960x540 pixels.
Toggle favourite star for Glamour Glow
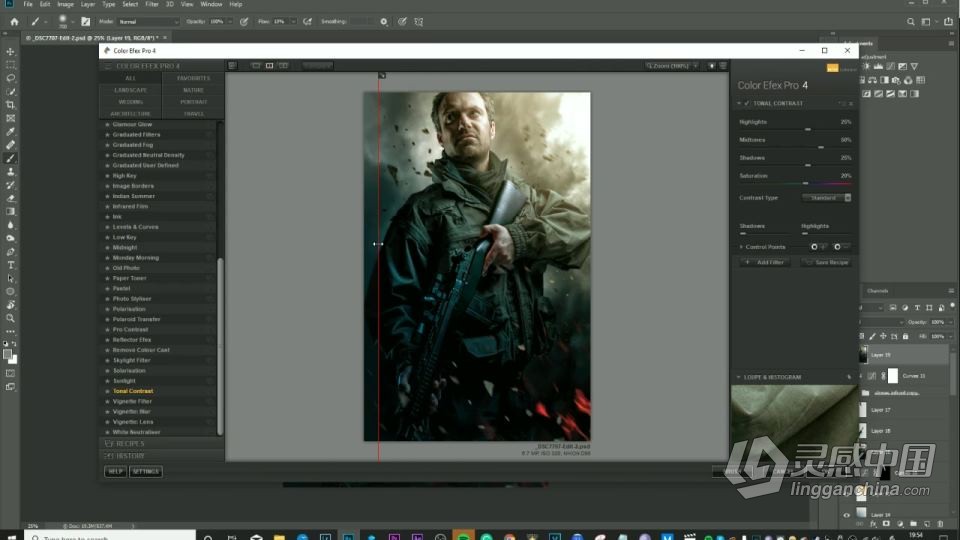click(x=108, y=124)
